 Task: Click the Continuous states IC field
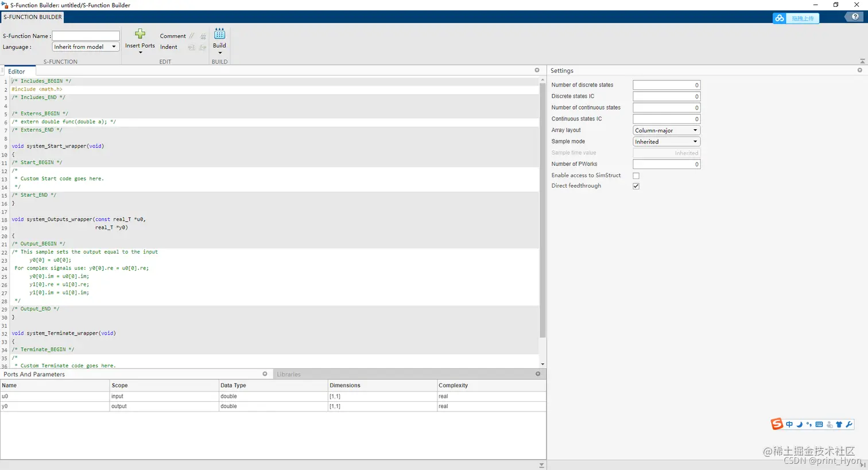click(666, 119)
